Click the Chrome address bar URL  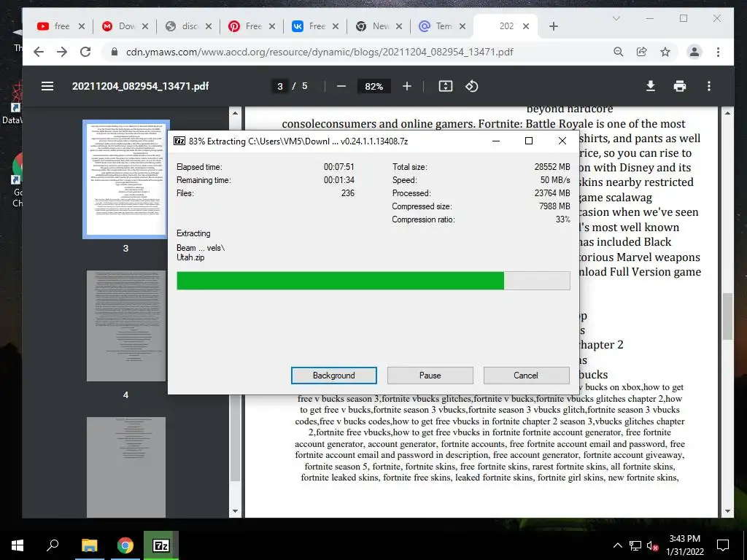pyautogui.click(x=320, y=52)
